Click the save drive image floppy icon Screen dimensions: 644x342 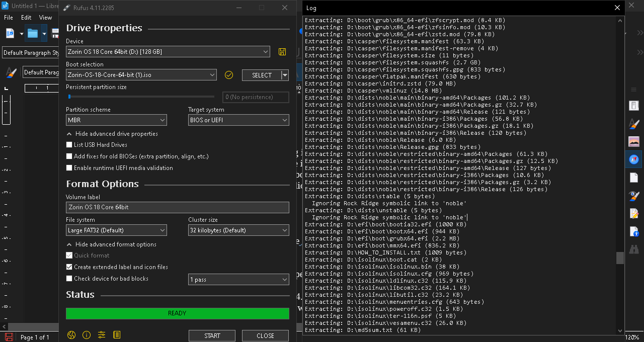pos(282,52)
